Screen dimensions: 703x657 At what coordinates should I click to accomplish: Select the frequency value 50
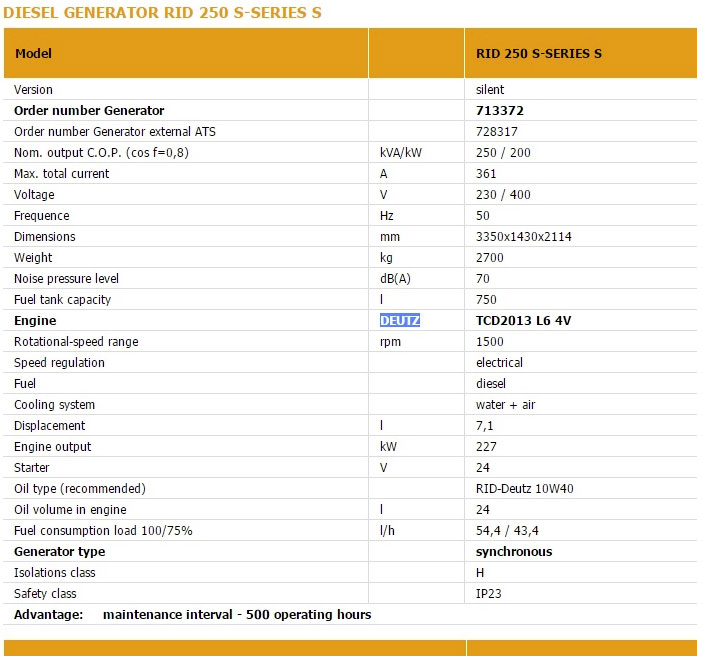(x=482, y=216)
